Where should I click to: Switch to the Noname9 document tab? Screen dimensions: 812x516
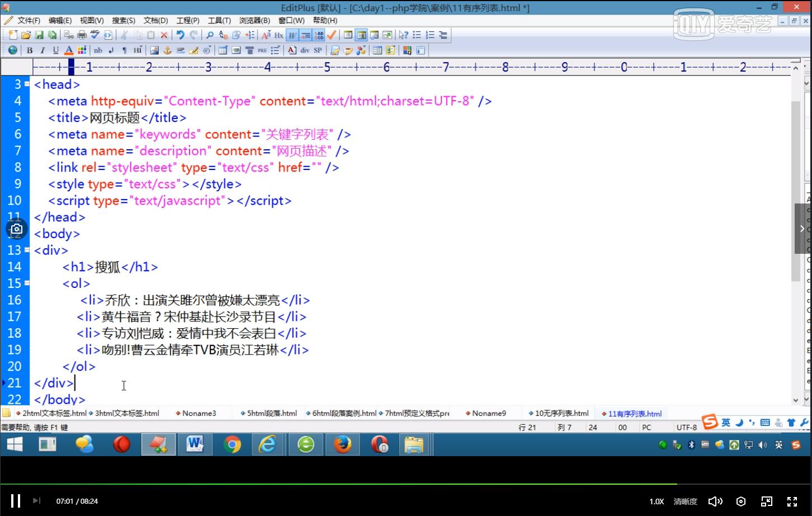[x=485, y=413]
